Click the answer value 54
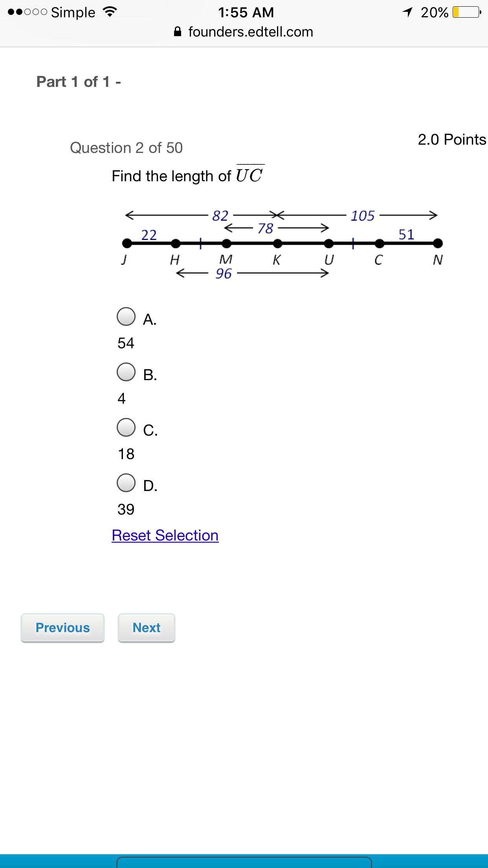Image resolution: width=488 pixels, height=868 pixels. [x=126, y=343]
